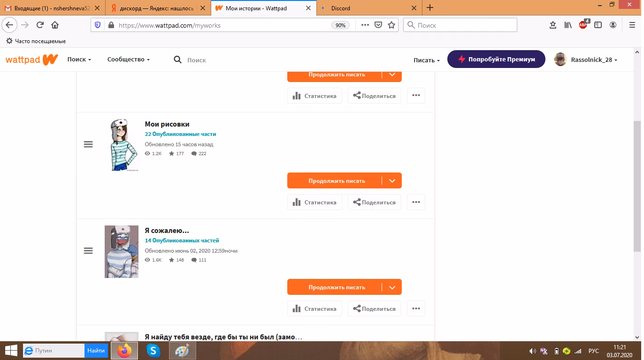Open Adblock Plus extension
Viewport: 644px width, 360px height.
[583, 24]
